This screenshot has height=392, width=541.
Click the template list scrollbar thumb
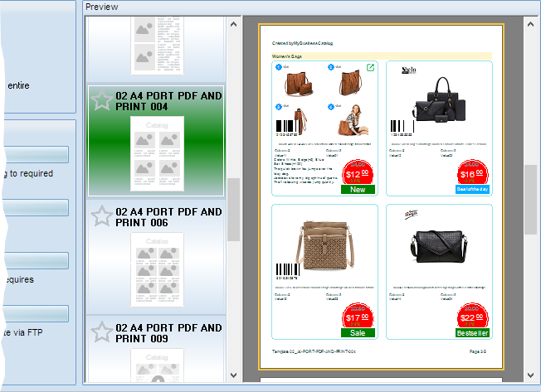(x=234, y=210)
